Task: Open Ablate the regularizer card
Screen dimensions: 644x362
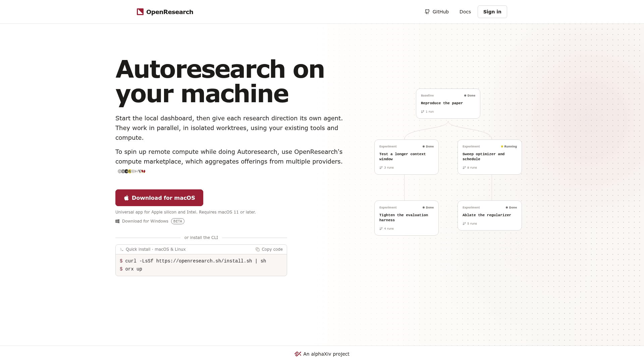Action: pos(489,216)
